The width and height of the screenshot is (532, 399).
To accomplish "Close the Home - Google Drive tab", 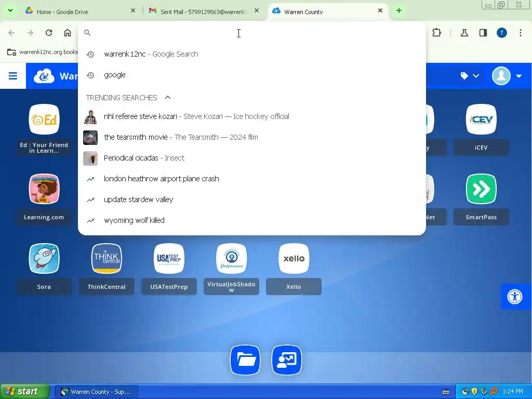I will click(x=133, y=11).
